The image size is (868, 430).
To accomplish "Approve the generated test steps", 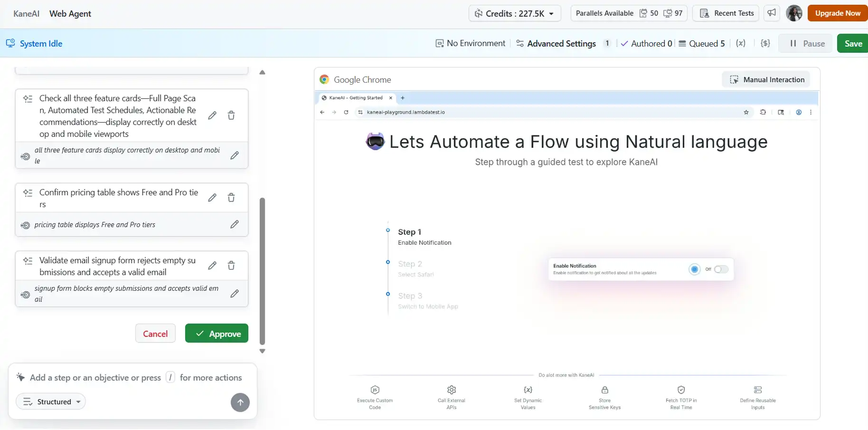I will pos(217,334).
